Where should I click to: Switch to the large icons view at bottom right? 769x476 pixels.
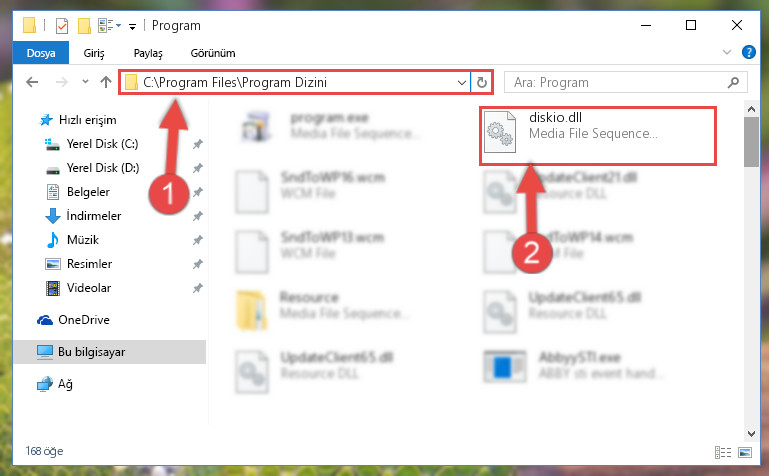[744, 452]
